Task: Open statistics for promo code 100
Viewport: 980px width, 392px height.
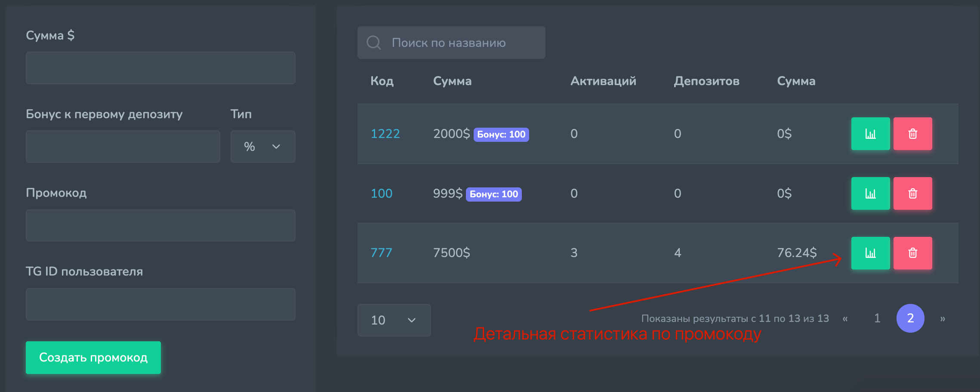Action: tap(870, 193)
